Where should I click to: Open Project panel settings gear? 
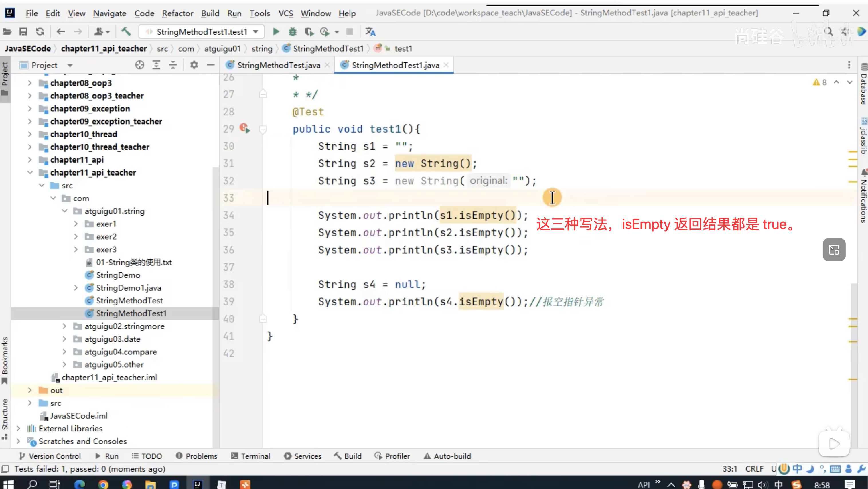pyautogui.click(x=194, y=65)
